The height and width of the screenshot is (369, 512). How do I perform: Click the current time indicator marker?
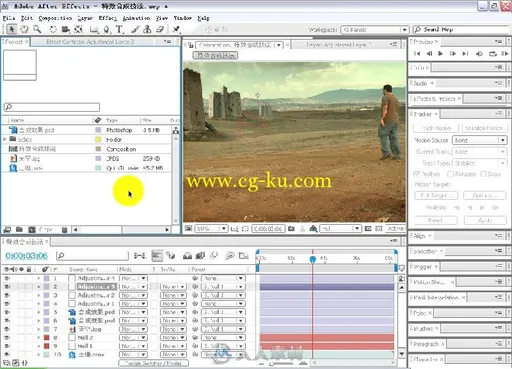312,259
